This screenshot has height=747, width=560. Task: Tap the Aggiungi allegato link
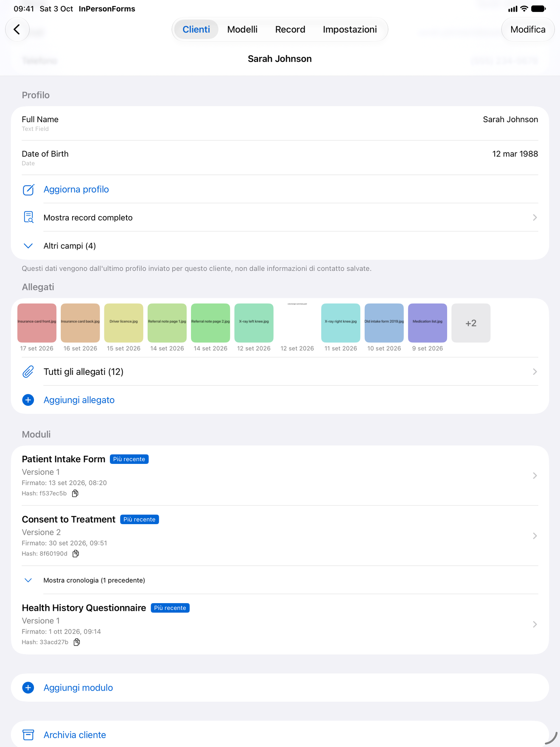(x=79, y=400)
